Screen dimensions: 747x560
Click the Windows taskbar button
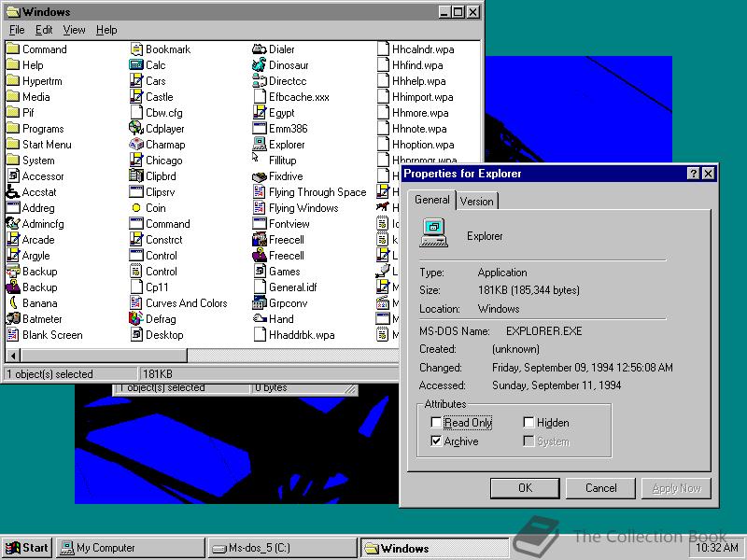click(434, 548)
